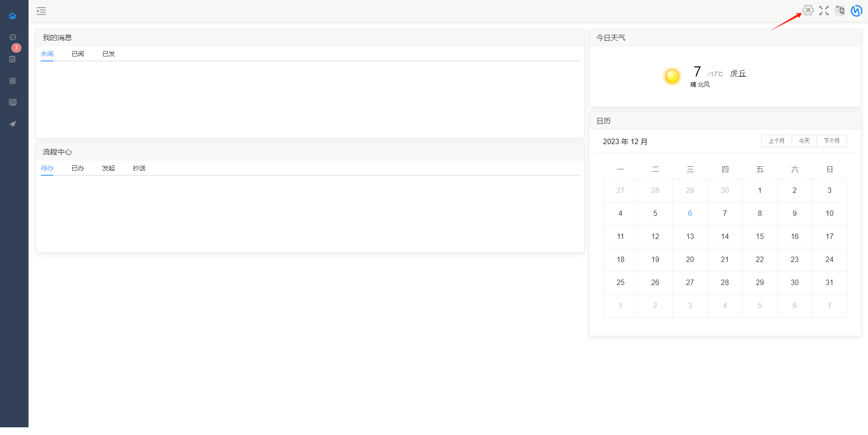Select December 18 in the calendar
The width and height of the screenshot is (868, 435).
tap(620, 259)
